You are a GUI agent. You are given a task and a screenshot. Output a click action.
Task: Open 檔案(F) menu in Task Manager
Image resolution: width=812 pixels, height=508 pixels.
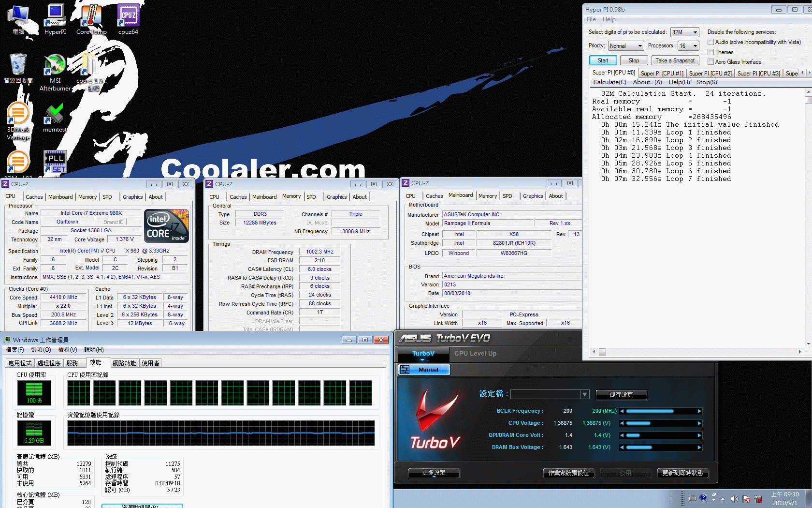pyautogui.click(x=14, y=350)
